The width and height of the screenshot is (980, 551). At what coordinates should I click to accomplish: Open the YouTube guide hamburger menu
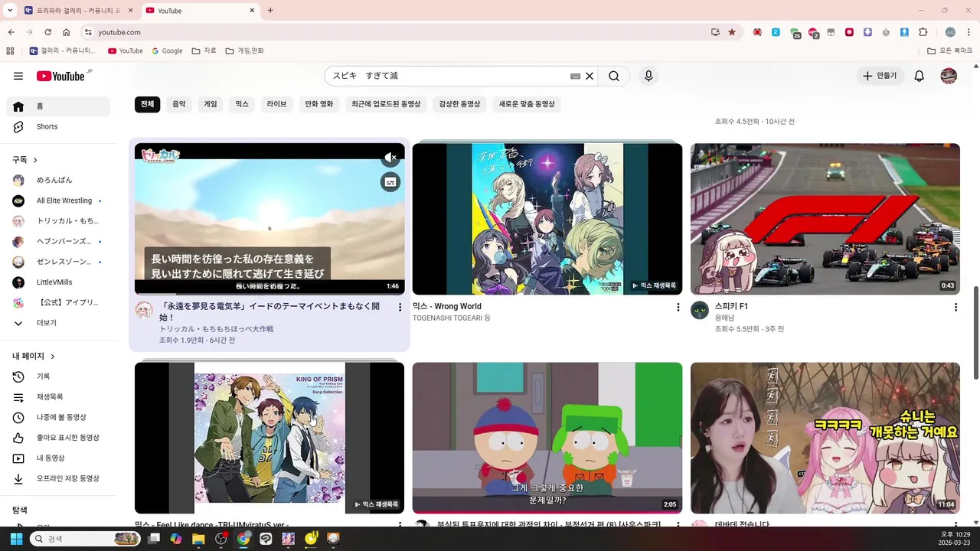[x=18, y=76]
